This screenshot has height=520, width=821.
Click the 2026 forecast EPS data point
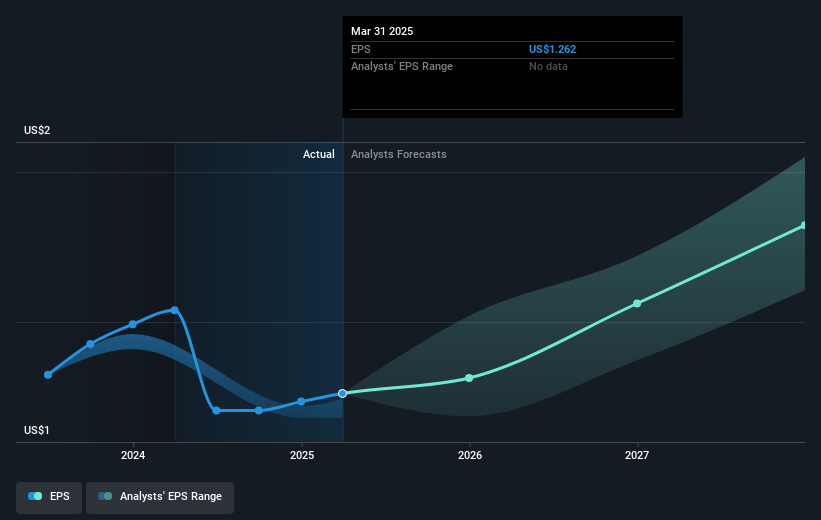click(x=469, y=378)
